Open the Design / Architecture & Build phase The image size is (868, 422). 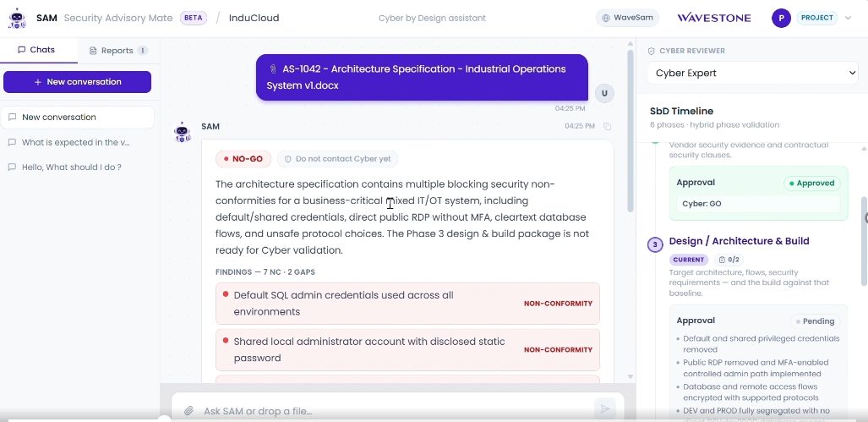click(x=739, y=241)
